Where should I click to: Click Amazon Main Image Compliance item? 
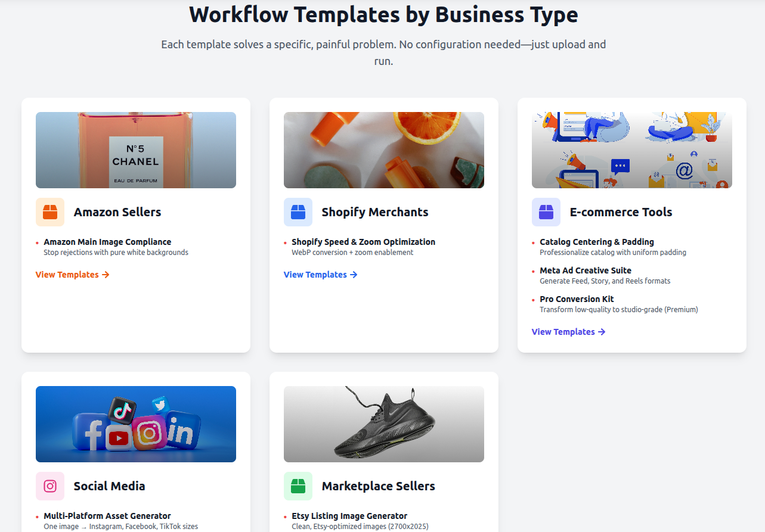[107, 242]
